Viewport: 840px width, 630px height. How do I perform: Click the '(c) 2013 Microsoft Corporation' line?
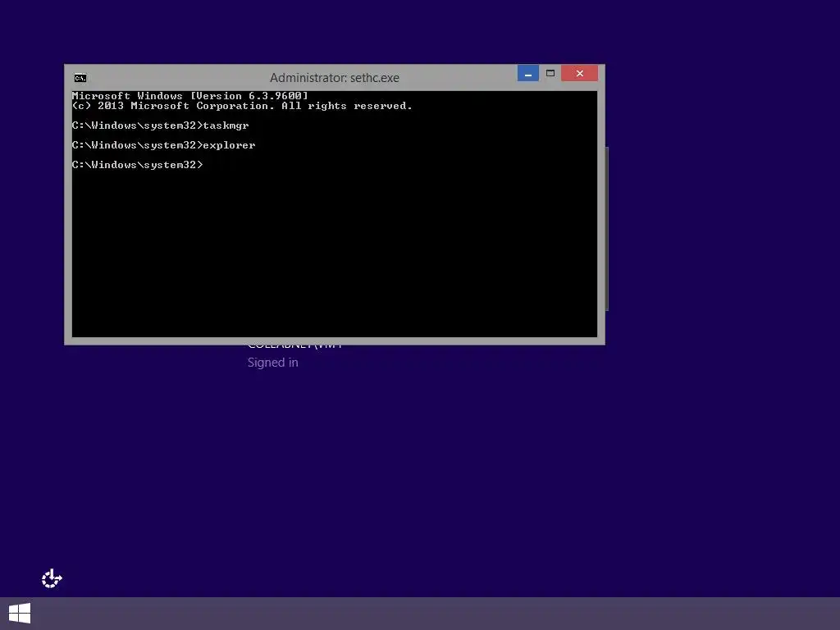[x=242, y=106]
